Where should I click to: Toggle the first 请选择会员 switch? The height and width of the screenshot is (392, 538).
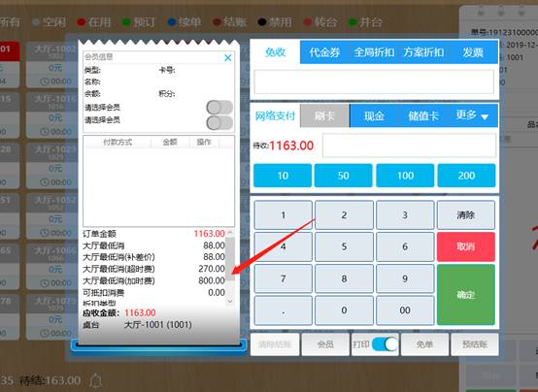(x=219, y=108)
